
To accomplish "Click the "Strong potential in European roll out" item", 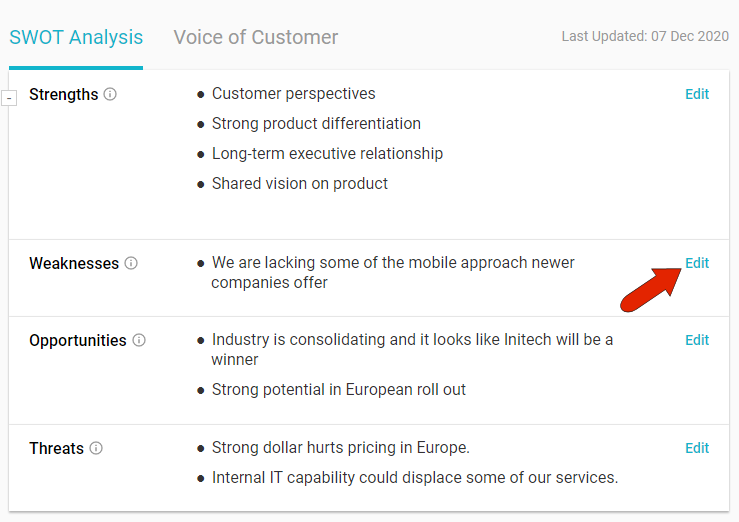I will [x=339, y=390].
